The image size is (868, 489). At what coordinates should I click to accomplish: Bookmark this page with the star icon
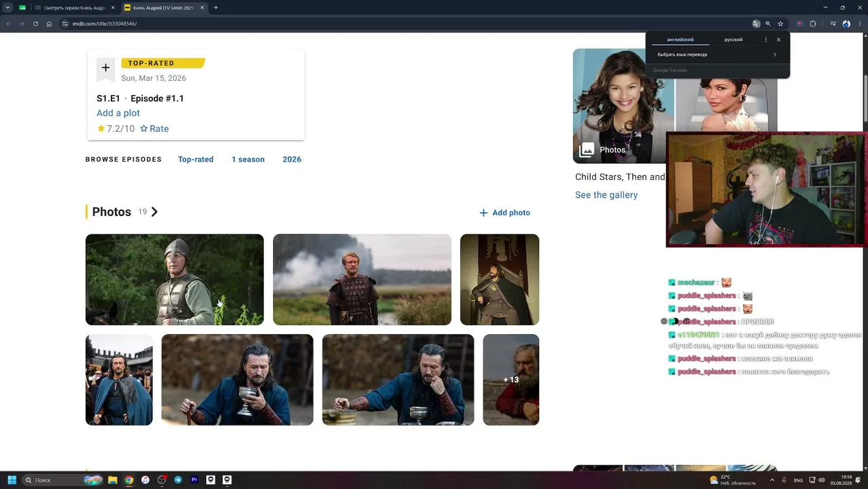coord(780,24)
